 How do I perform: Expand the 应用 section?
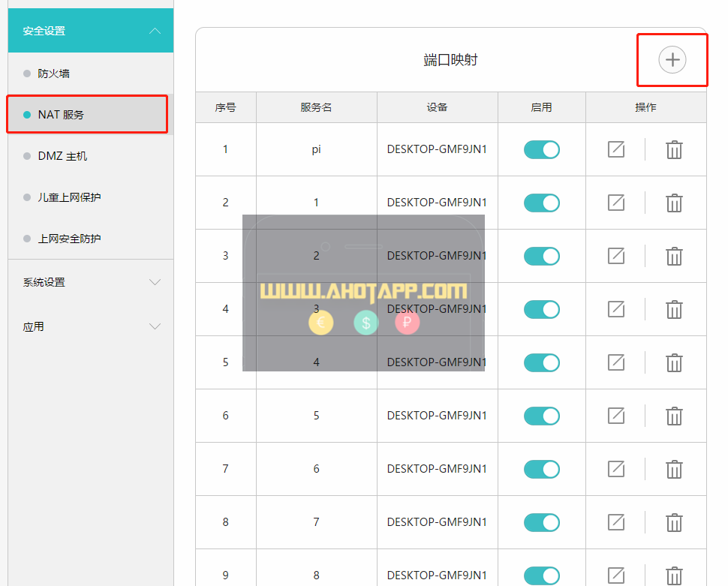click(x=91, y=326)
